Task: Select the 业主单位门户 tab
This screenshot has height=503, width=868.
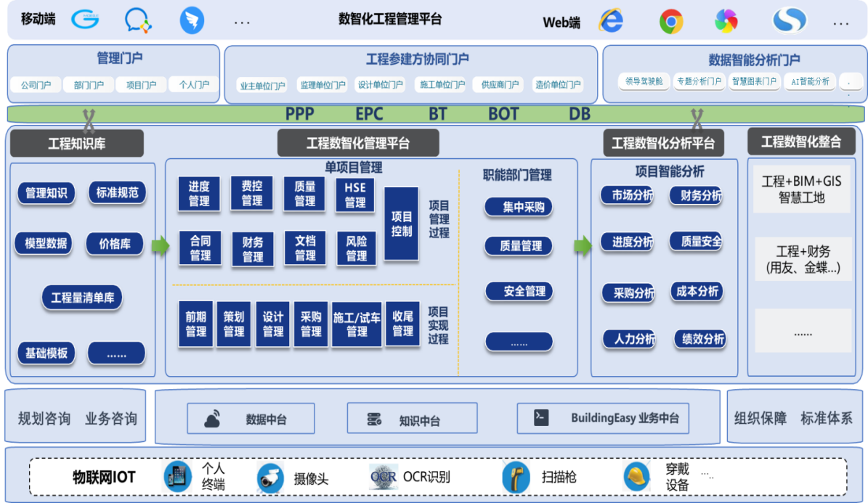Action: coord(262,85)
